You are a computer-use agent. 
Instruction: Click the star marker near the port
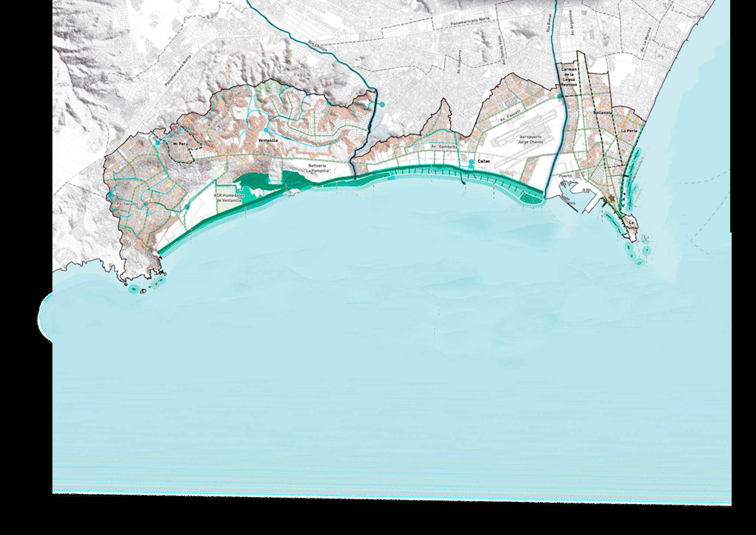click(612, 199)
